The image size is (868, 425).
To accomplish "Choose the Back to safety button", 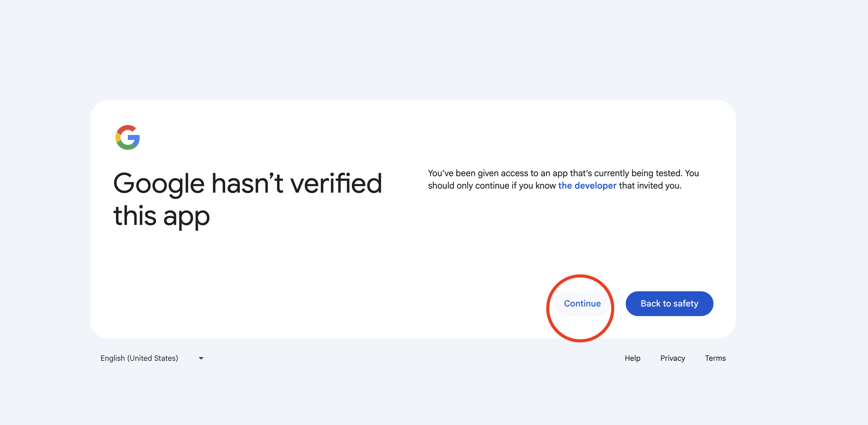I will (x=669, y=304).
